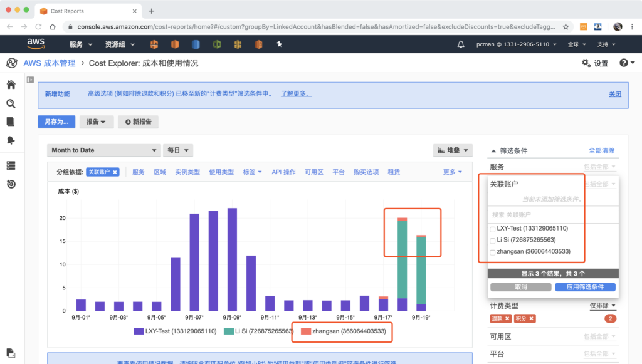Remove the 退款 filter tag
Viewport: 642px width, 364px height.
click(x=507, y=319)
